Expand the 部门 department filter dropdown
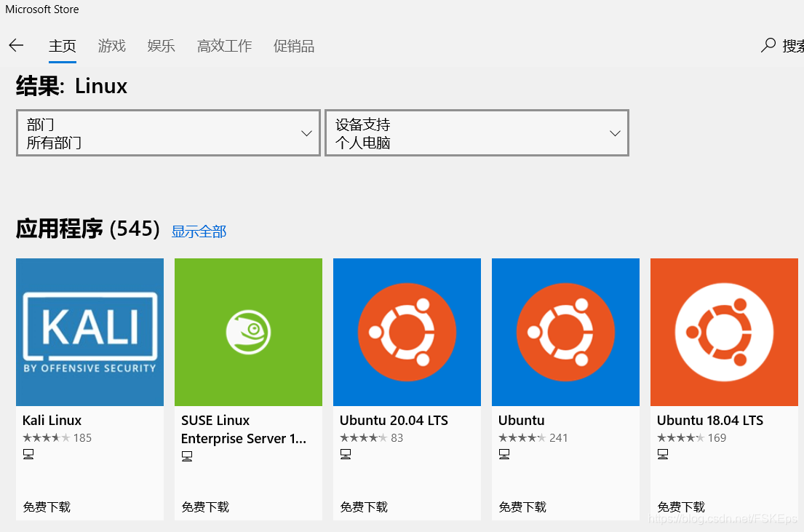Screen dimensions: 804x532 tap(168, 133)
